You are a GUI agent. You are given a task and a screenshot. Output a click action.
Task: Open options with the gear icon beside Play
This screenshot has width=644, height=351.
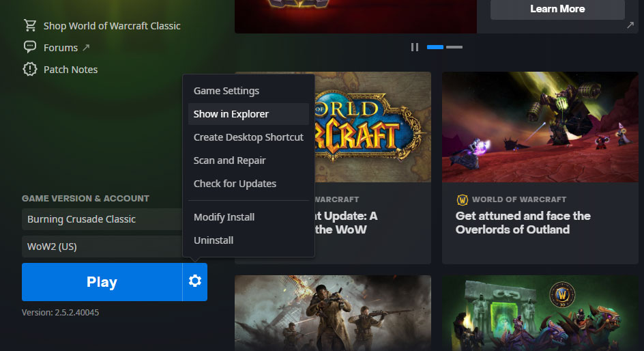[194, 281]
